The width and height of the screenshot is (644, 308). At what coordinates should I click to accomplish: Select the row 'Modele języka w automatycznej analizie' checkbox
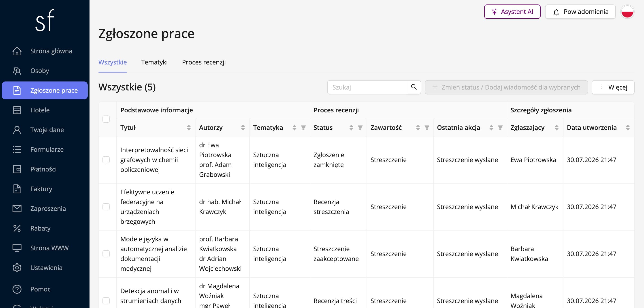106,254
